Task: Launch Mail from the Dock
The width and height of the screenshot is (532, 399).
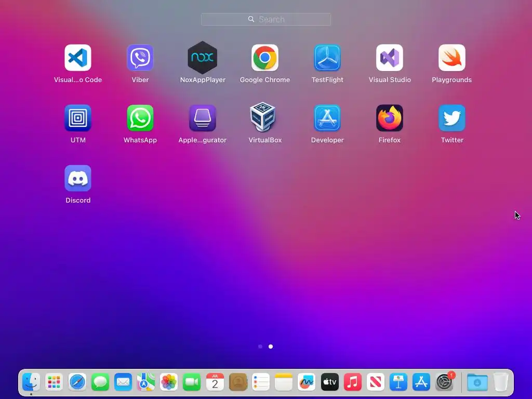Action: click(x=123, y=382)
